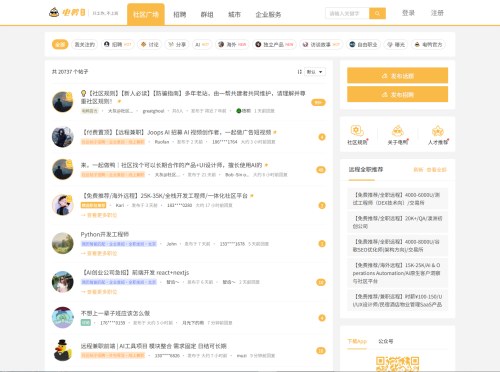The image size is (500, 372).
Task: Open the 来,一起做鸭 designer post title
Action: click(x=172, y=165)
